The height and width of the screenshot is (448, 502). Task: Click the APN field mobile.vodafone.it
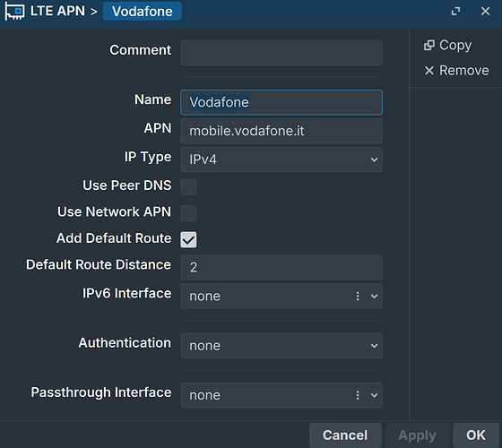coord(281,131)
